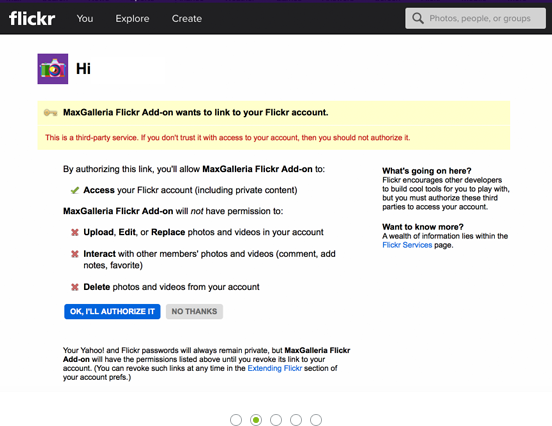
Task: Click the red X beside Upload, Edit
Action: point(75,232)
